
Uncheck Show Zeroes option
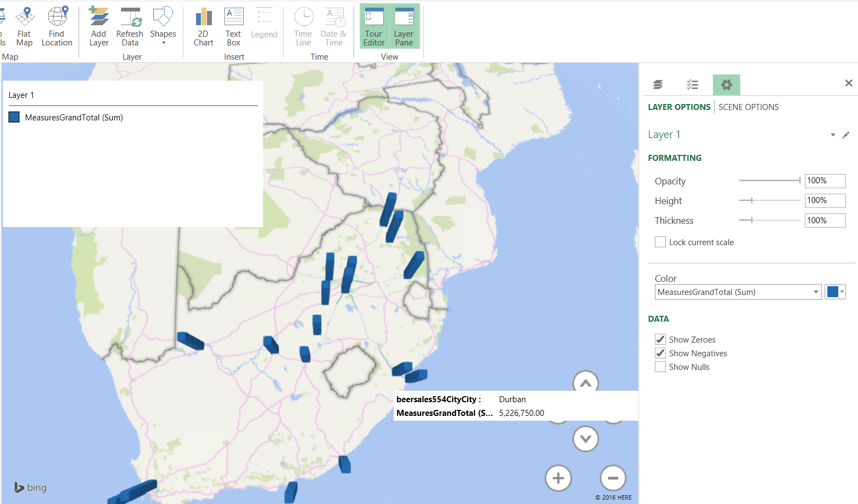(660, 339)
